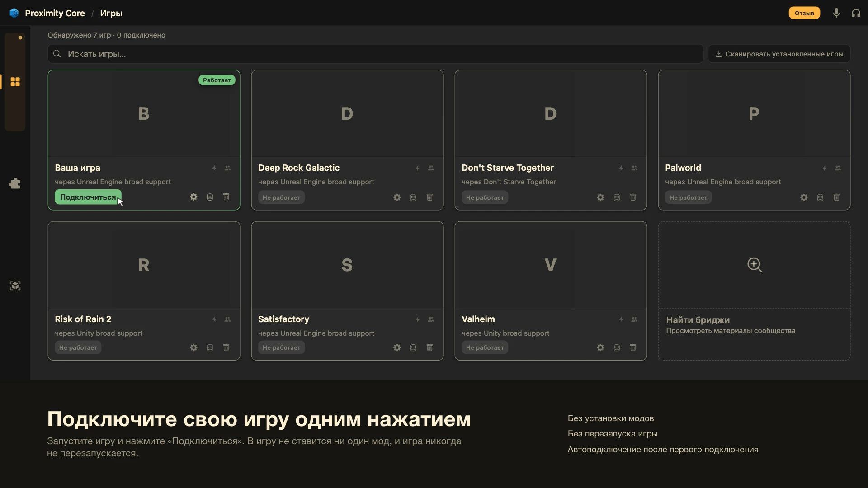The image size is (868, 488).
Task: Open the games grid sidebar icon
Action: [15, 82]
